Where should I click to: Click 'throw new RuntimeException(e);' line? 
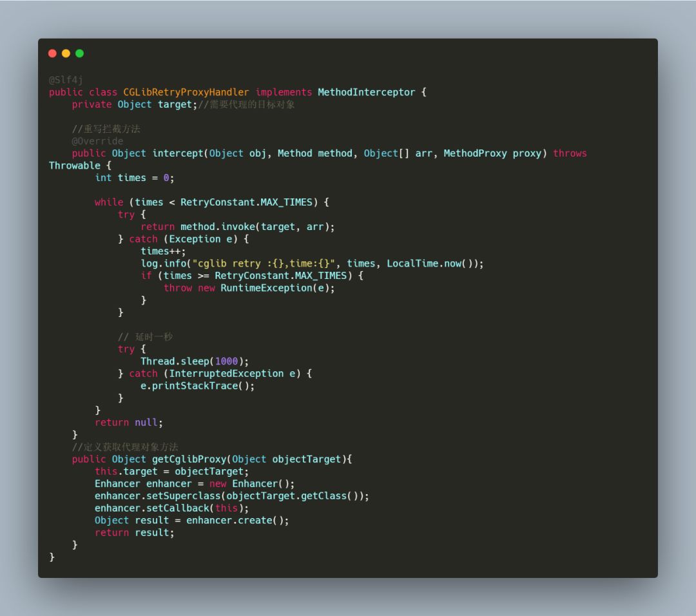[x=249, y=288]
